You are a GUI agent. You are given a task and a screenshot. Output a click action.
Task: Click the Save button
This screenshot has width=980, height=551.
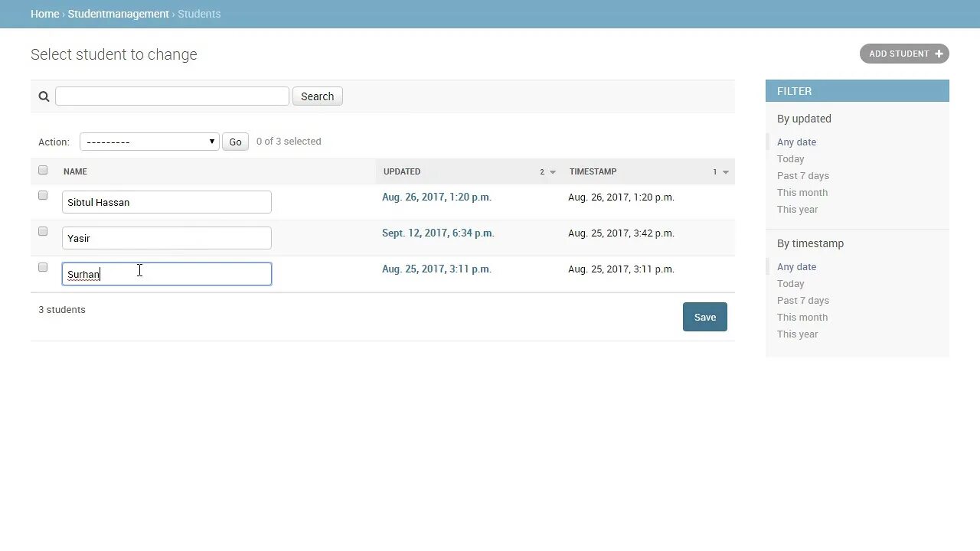(x=704, y=317)
